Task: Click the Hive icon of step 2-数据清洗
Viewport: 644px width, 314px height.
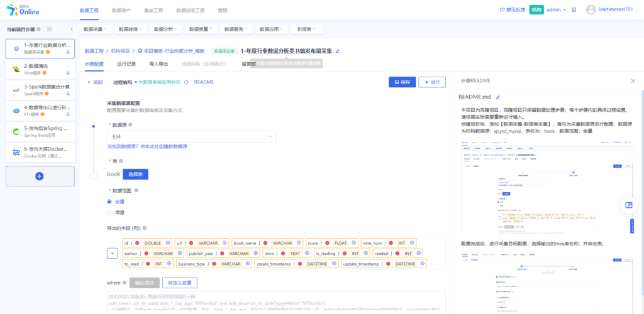Action: [x=16, y=69]
